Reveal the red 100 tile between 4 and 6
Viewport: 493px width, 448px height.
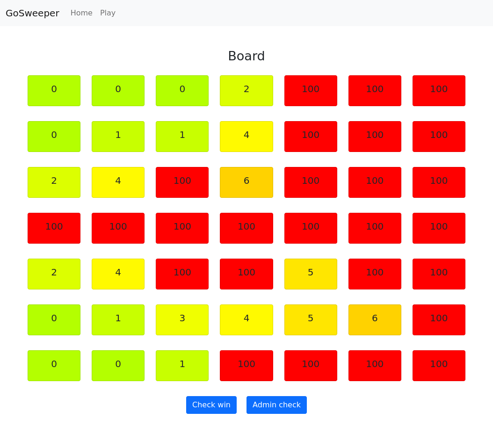182,182
